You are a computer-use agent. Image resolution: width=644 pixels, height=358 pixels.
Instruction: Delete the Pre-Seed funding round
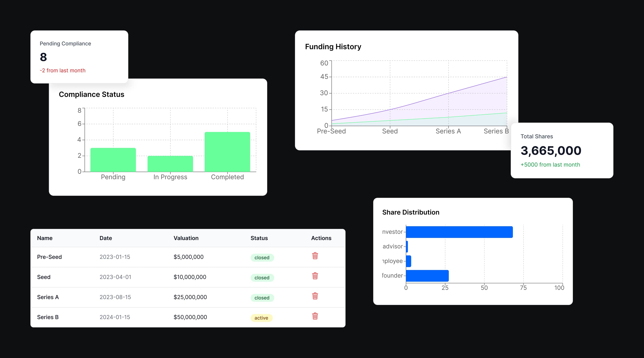pos(315,256)
